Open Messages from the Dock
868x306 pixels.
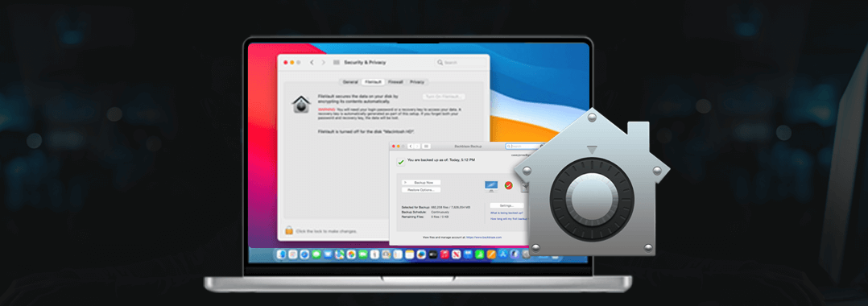[316, 254]
